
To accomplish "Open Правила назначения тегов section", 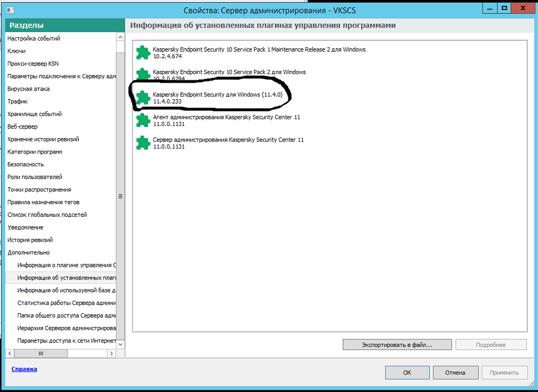I will coord(43,202).
